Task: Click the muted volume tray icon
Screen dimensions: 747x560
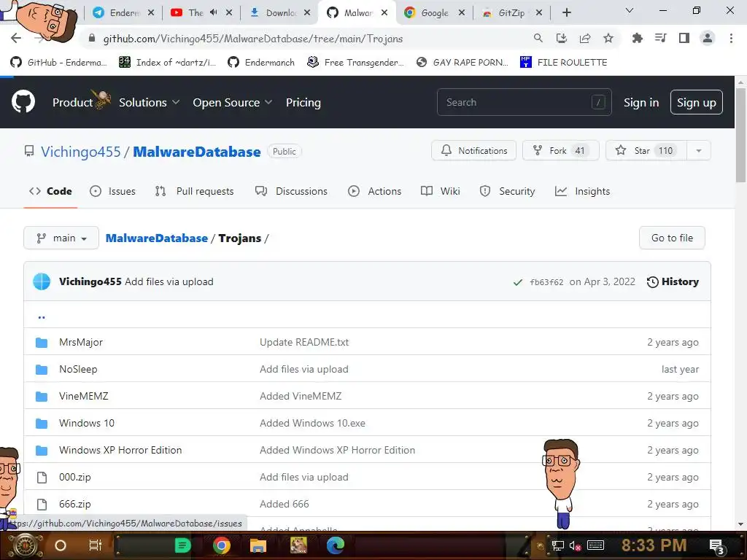Action: [x=575, y=545]
